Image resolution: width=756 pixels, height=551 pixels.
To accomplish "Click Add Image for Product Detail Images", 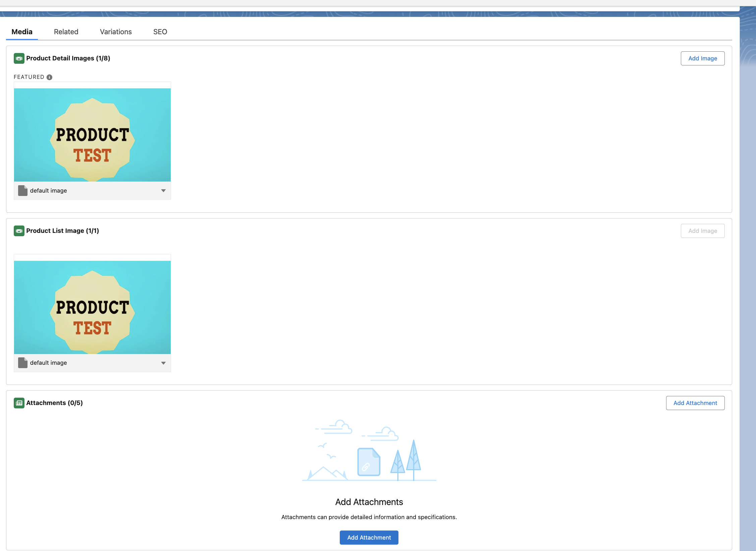I will (702, 58).
